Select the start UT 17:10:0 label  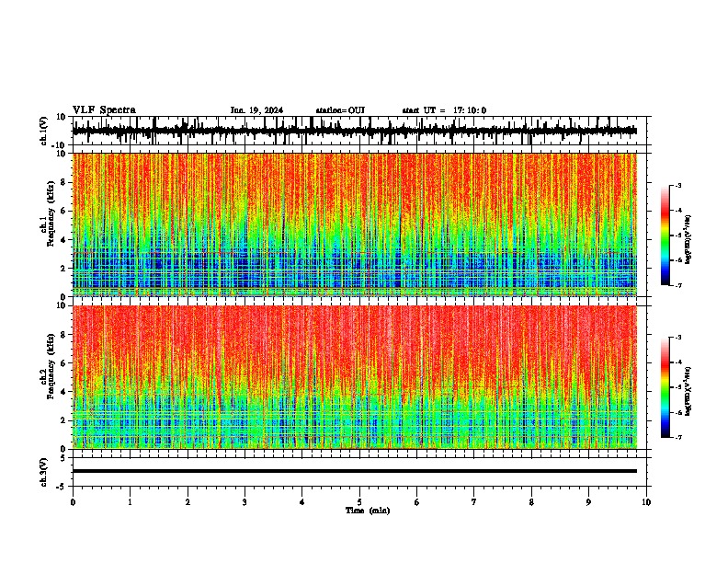[x=444, y=110]
